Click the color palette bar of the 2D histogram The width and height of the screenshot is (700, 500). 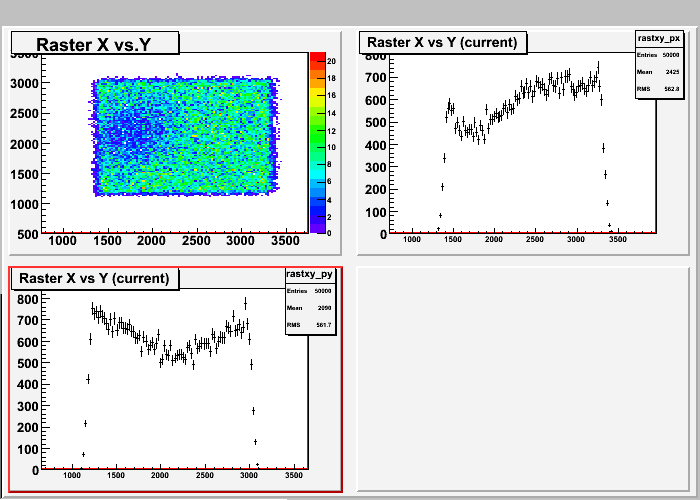tap(317, 143)
